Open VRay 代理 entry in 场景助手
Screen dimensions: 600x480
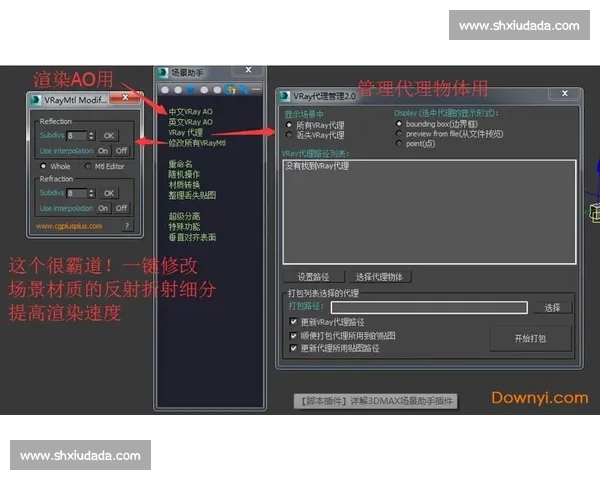[186, 132]
